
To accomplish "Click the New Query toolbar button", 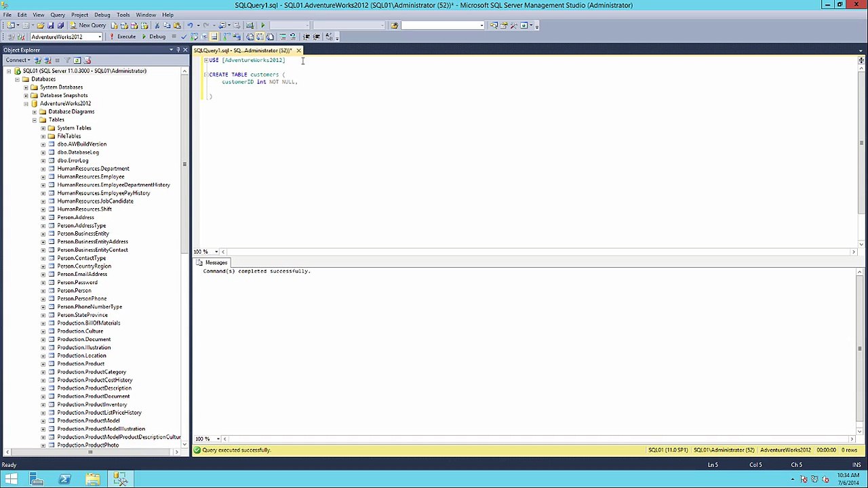I will pyautogui.click(x=87, y=25).
